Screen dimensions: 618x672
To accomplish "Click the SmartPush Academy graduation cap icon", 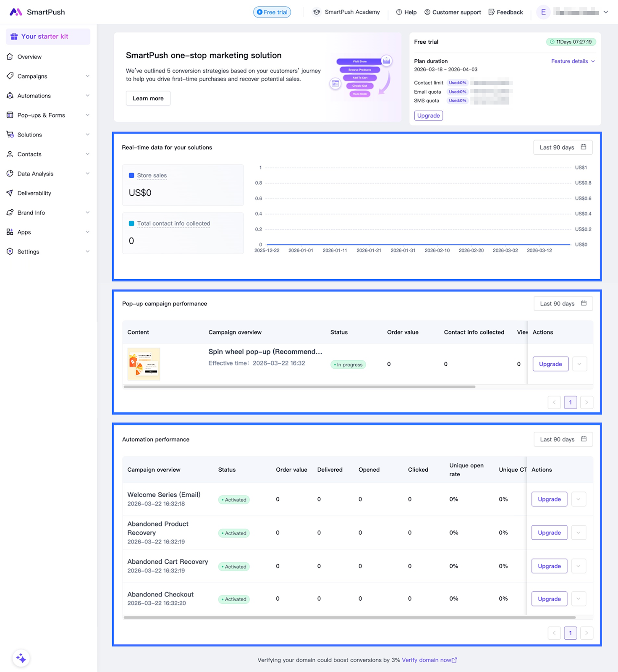I will point(317,12).
